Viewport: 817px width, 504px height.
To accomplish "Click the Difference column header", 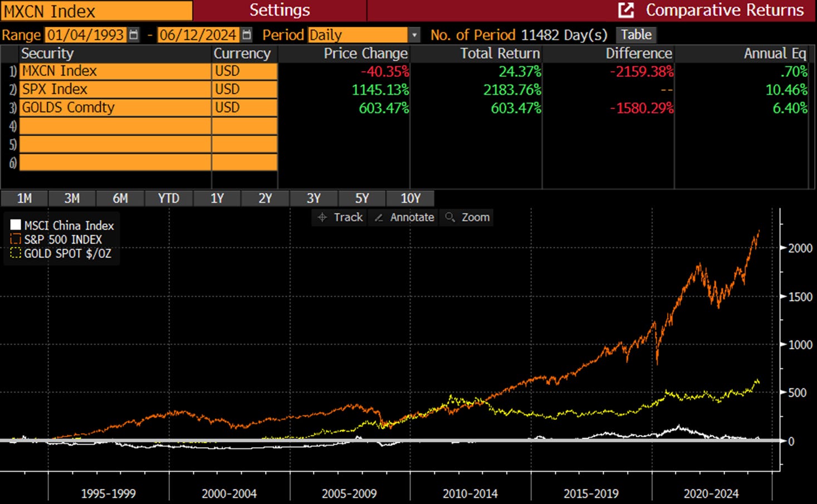I will [639, 53].
